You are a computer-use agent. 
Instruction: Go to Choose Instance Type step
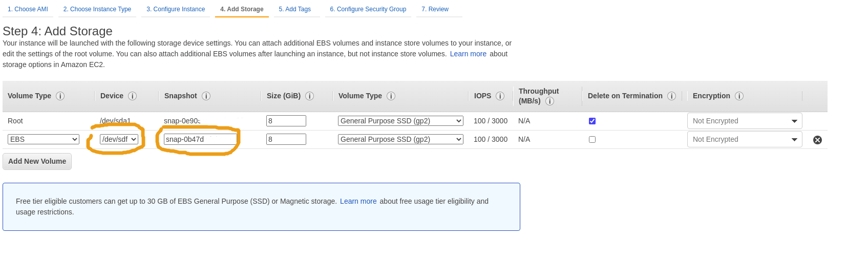(97, 9)
